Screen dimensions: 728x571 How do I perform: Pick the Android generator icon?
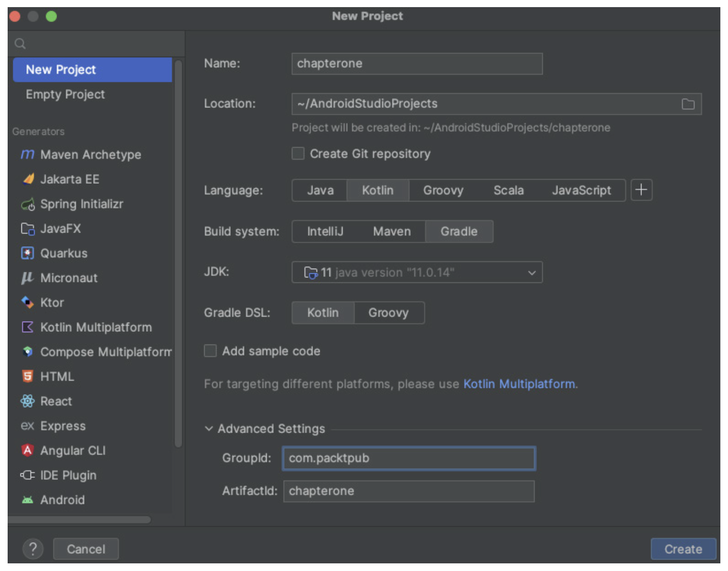point(27,500)
